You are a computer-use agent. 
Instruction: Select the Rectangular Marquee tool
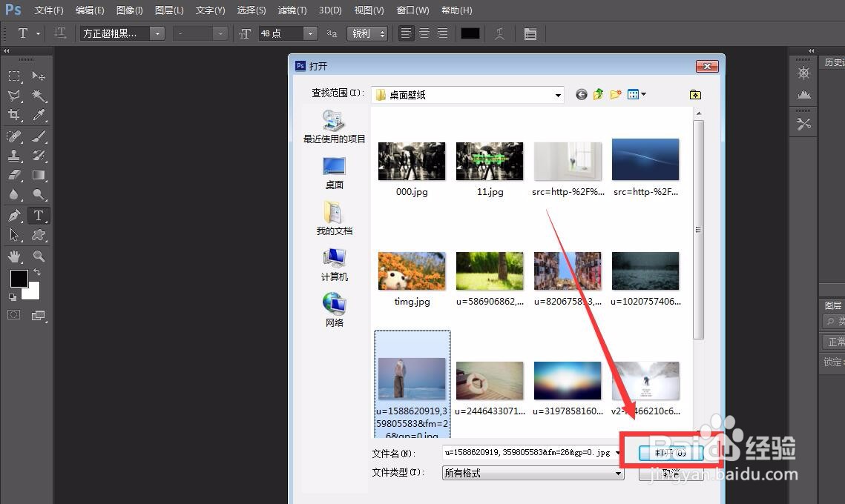point(15,76)
